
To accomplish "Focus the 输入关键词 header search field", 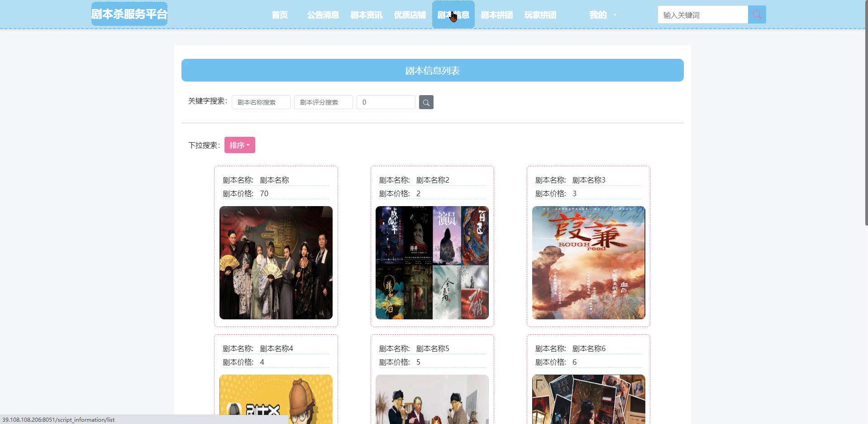I will [x=703, y=14].
